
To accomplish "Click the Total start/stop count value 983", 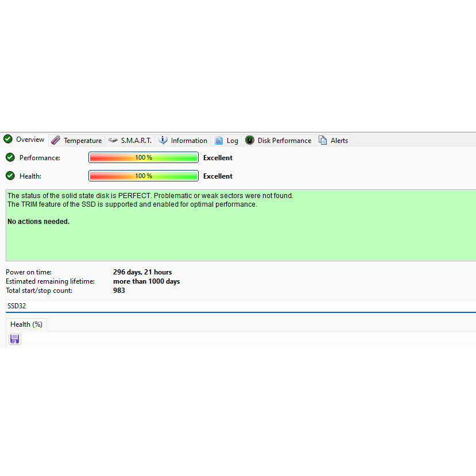I will click(x=119, y=291).
